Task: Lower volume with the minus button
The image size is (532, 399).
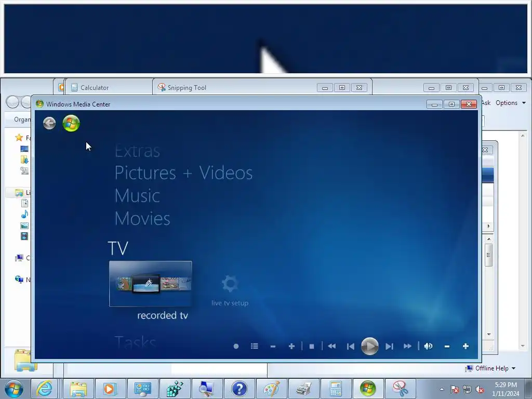Action: click(x=447, y=347)
